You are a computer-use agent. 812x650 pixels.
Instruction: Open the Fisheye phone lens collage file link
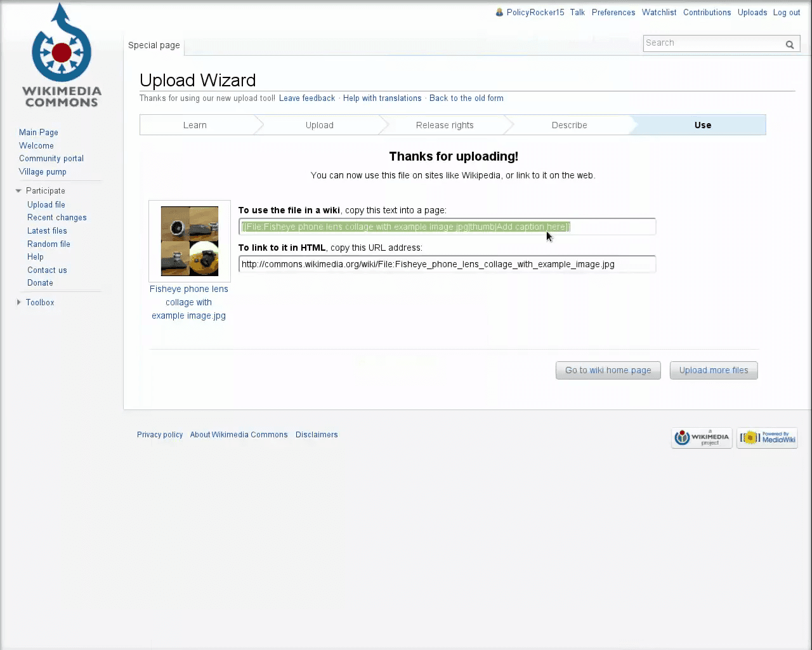point(188,302)
